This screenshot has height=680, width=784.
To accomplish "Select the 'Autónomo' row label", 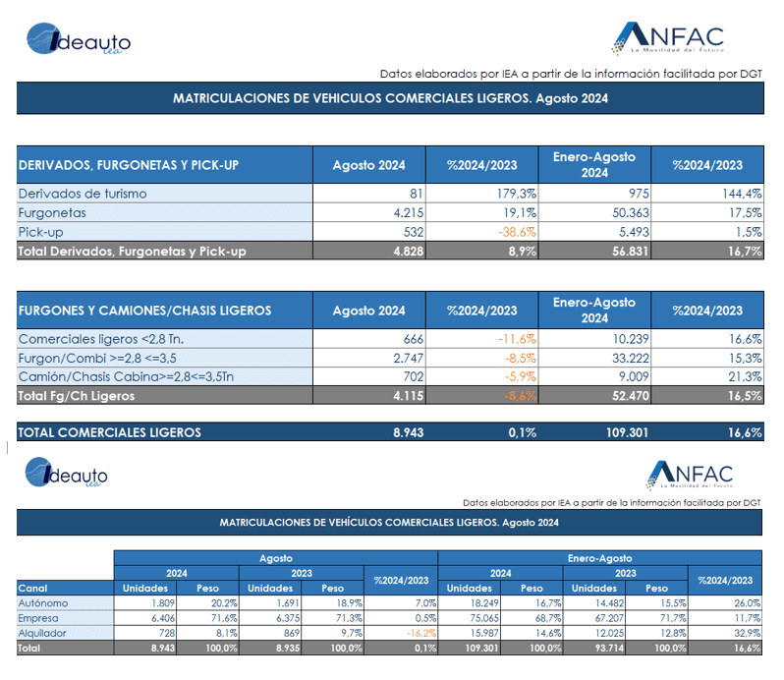I will pyautogui.click(x=43, y=603).
